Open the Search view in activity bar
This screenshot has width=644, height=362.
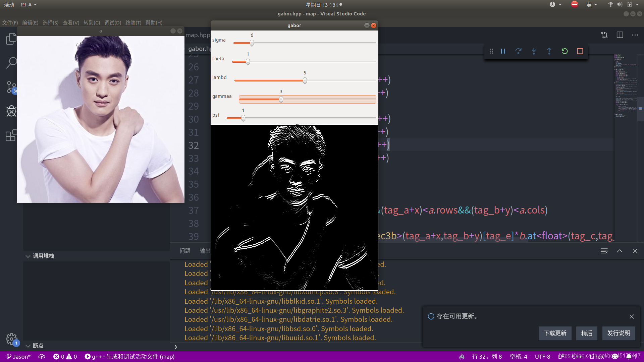[x=11, y=63]
